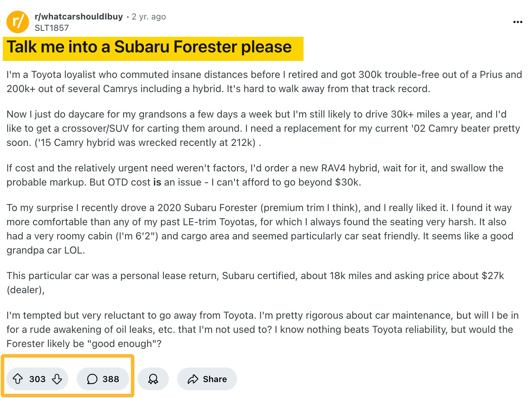This screenshot has height=398, width=532.
Task: Open the post overflow options menu
Action: click(x=517, y=21)
